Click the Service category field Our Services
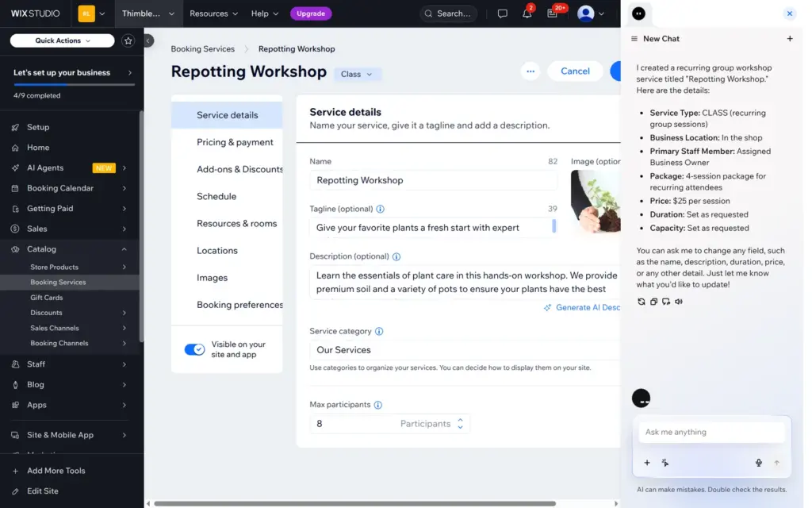Viewport: 812px width, 508px height. (465, 350)
